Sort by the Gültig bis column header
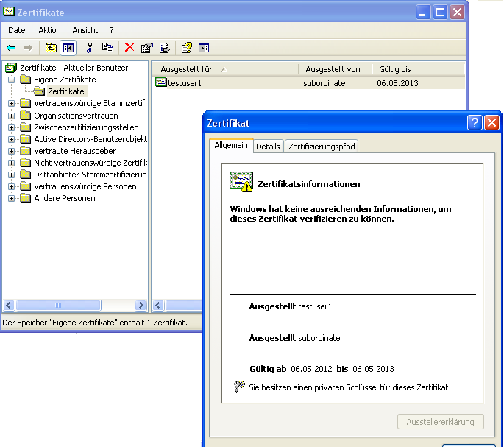504x447 pixels. click(x=394, y=68)
